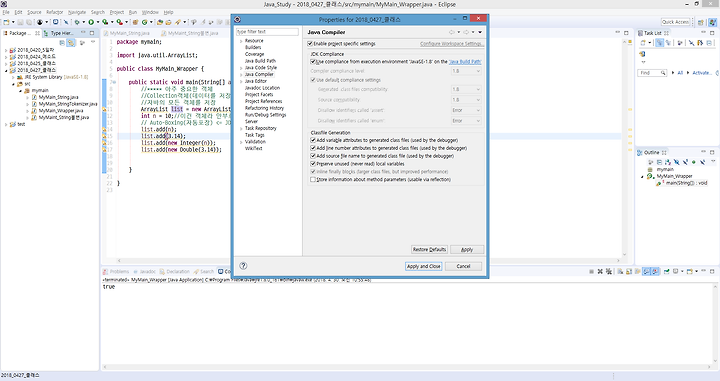This screenshot has height=381, width=720.
Task: Click Apply button in Java Compiler page
Action: click(x=467, y=250)
